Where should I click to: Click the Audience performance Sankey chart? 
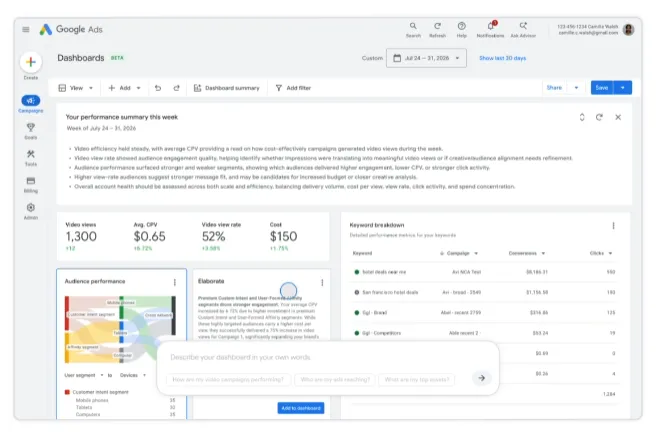point(120,329)
